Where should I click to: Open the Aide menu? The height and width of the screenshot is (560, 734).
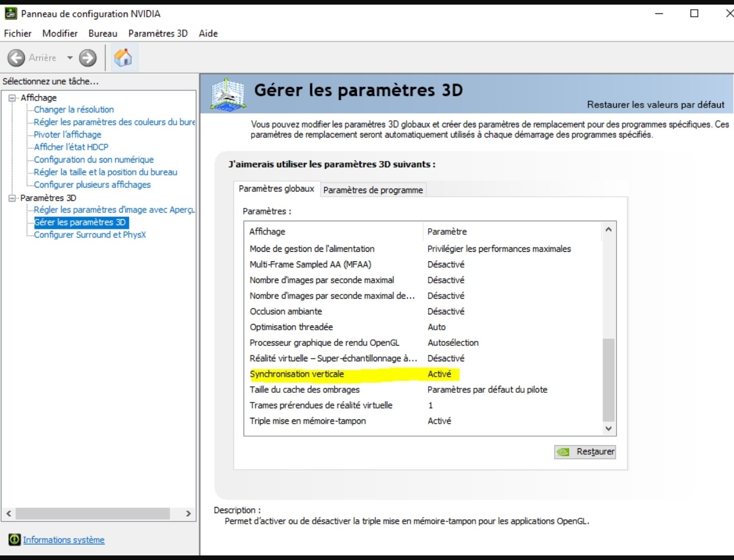(x=208, y=33)
